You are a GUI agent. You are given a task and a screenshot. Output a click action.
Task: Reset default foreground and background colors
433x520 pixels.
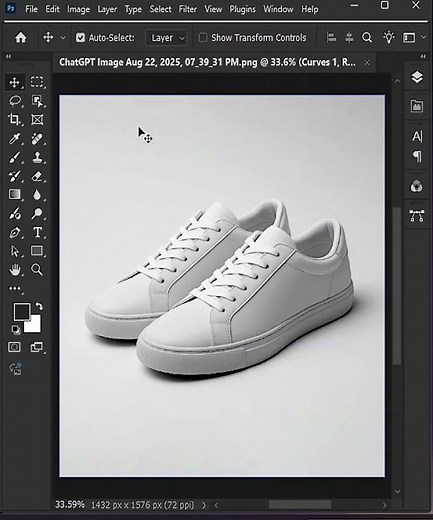(x=15, y=330)
